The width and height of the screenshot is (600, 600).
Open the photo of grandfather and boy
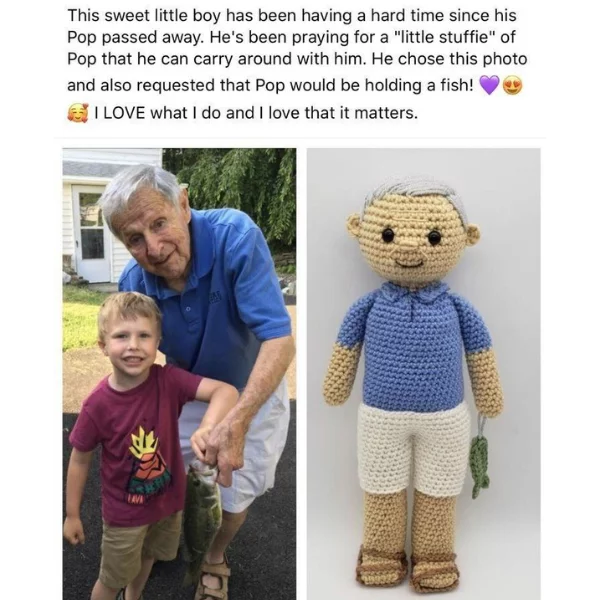tap(179, 373)
